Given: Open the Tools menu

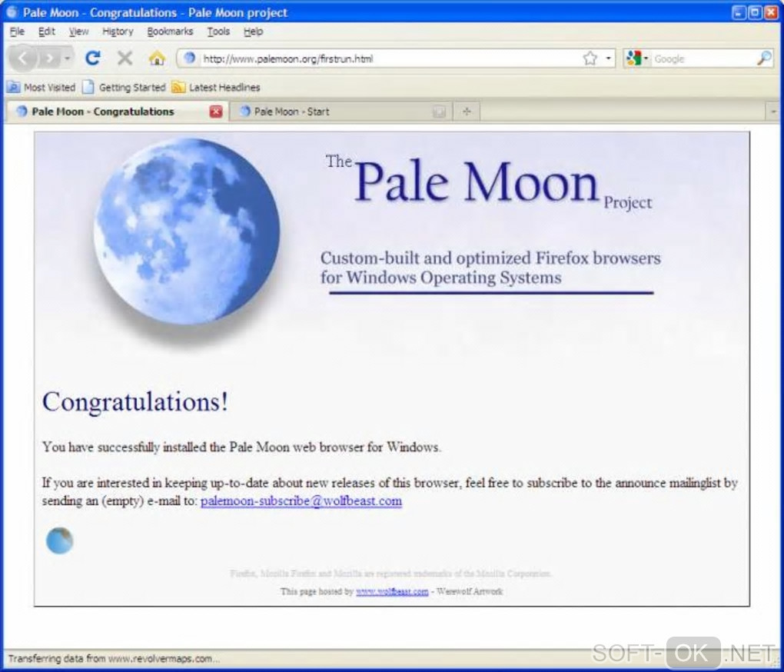Looking at the screenshot, I should pyautogui.click(x=218, y=32).
